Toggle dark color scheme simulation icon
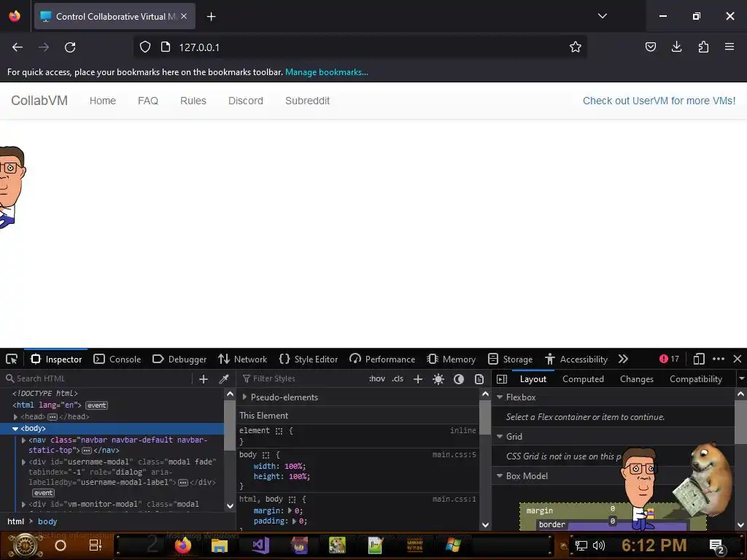Viewport: 747px width, 560px height. pos(459,379)
